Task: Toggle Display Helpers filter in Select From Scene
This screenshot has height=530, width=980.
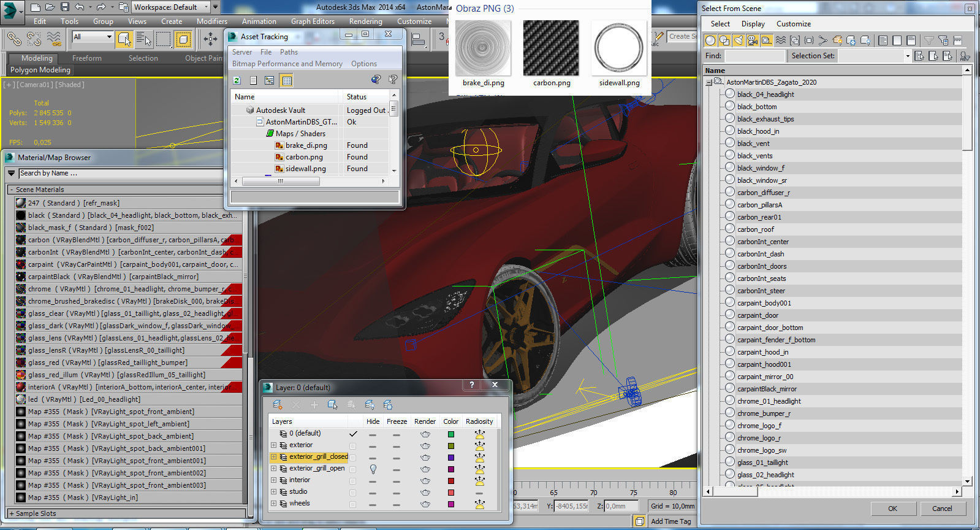Action: click(767, 40)
